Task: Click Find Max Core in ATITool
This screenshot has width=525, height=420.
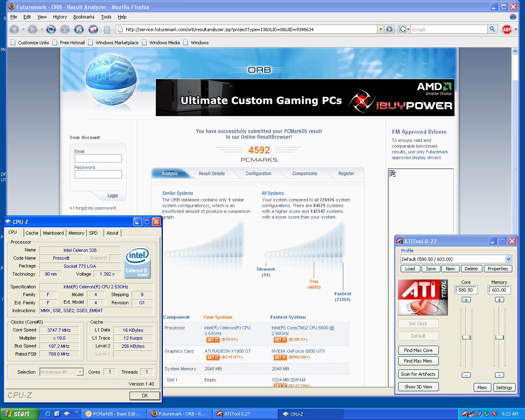Action: pos(418,350)
